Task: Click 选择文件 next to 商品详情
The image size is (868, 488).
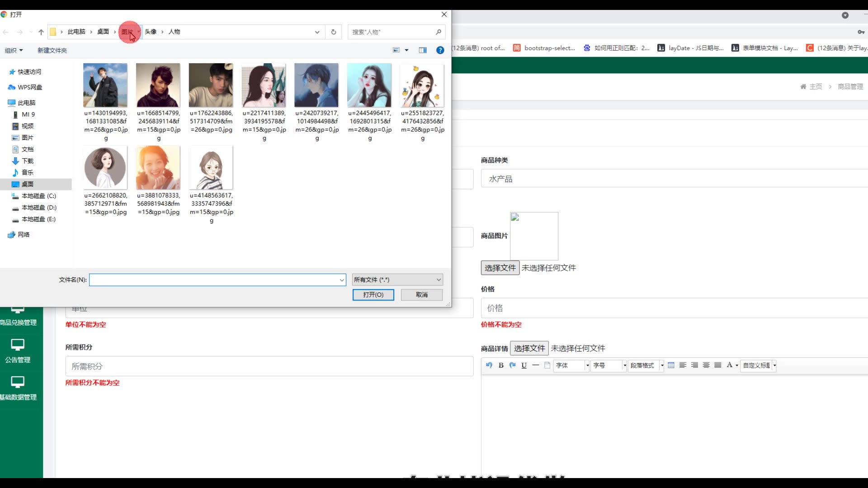Action: (529, 348)
